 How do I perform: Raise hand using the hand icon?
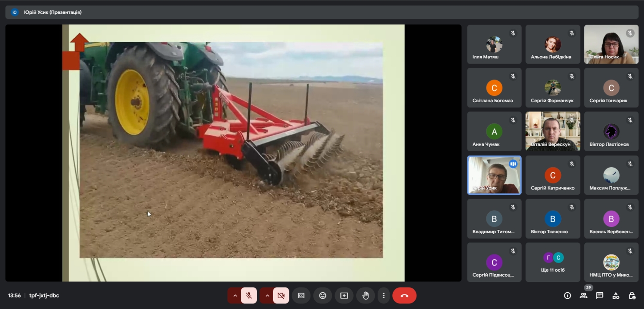coord(366,296)
